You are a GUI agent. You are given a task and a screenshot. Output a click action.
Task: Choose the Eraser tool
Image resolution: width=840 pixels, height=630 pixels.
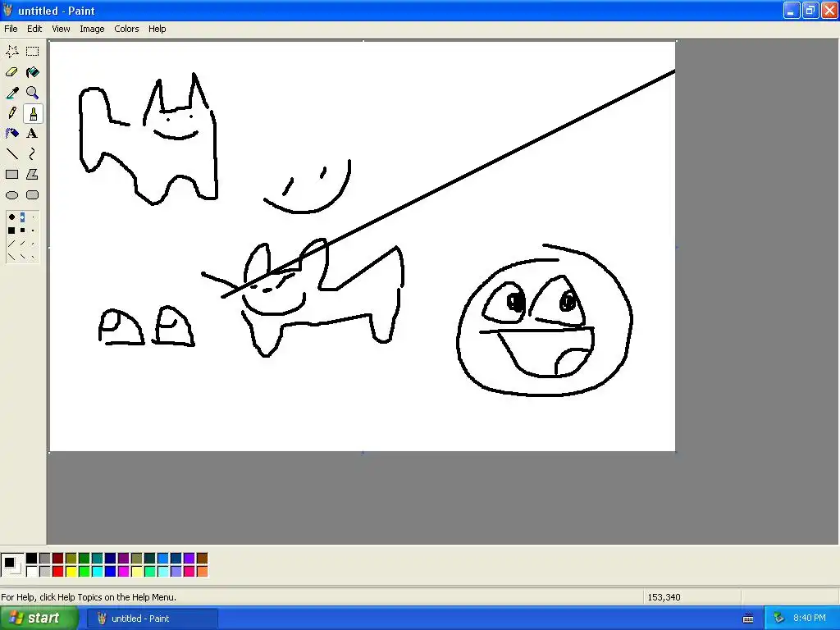(11, 72)
